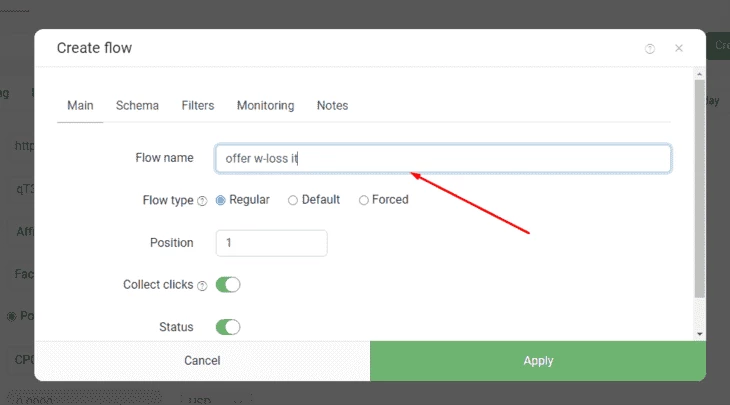
Task: Click the Position input field
Action: [x=271, y=243]
